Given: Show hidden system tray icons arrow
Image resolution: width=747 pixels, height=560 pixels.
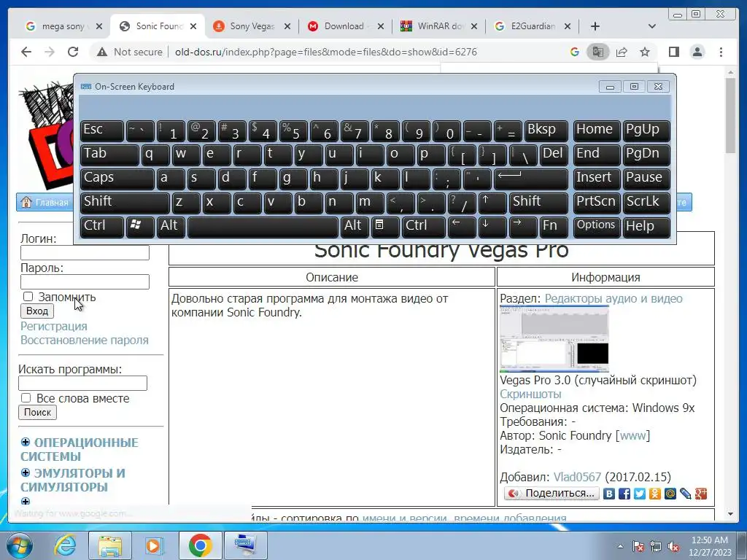Looking at the screenshot, I should click(x=620, y=546).
